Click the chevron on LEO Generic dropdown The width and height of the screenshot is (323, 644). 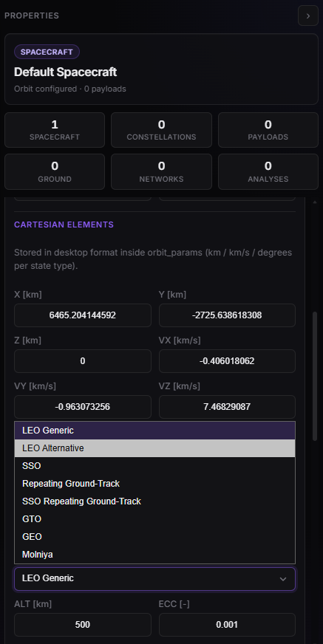pyautogui.click(x=283, y=579)
